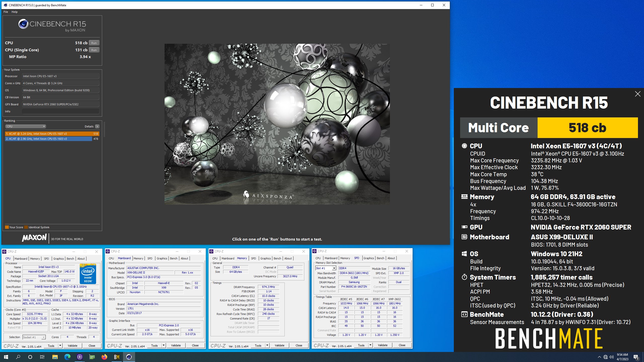Launch Firefox from the taskbar
This screenshot has width=644, height=362.
(x=104, y=357)
